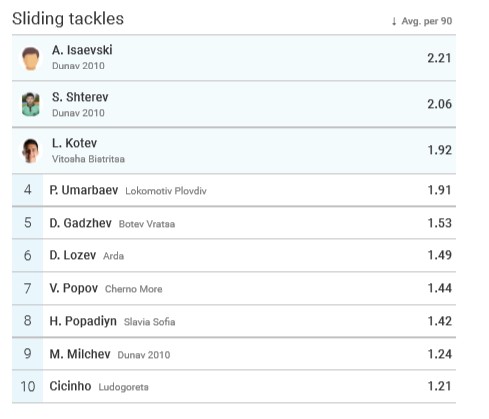
Task: Open V. Popov player row
Action: (x=234, y=288)
